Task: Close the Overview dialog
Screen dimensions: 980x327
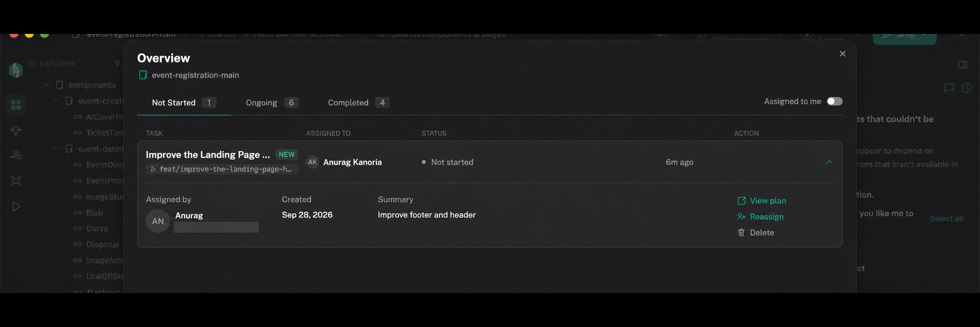Action: [x=842, y=54]
